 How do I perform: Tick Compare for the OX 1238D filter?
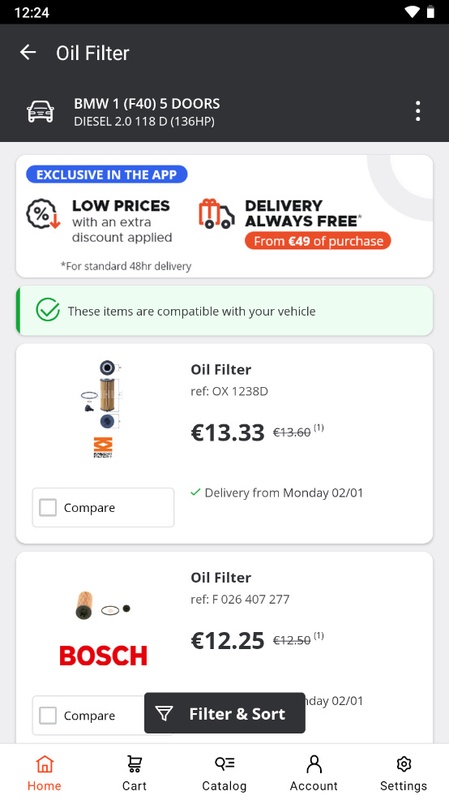click(48, 508)
